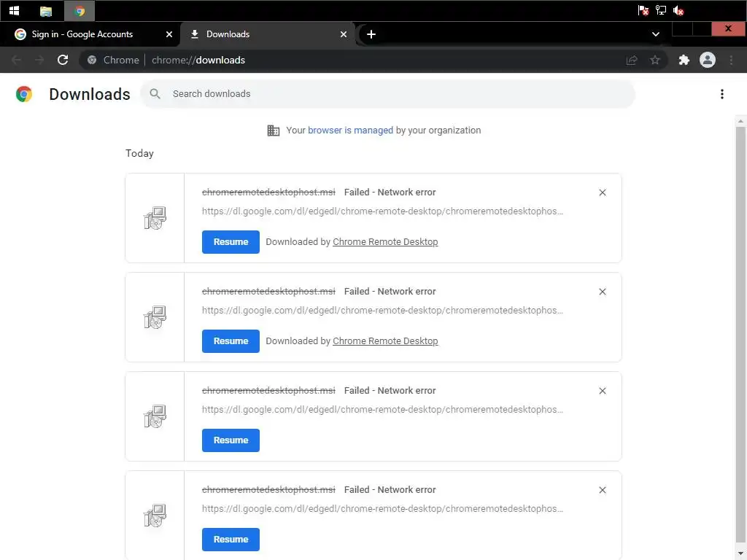This screenshot has width=747, height=560.
Task: Click the Search downloads field
Action: point(394,94)
